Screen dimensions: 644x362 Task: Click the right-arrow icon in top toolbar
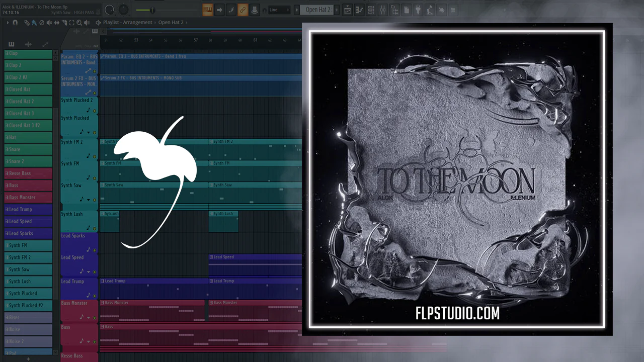[219, 10]
